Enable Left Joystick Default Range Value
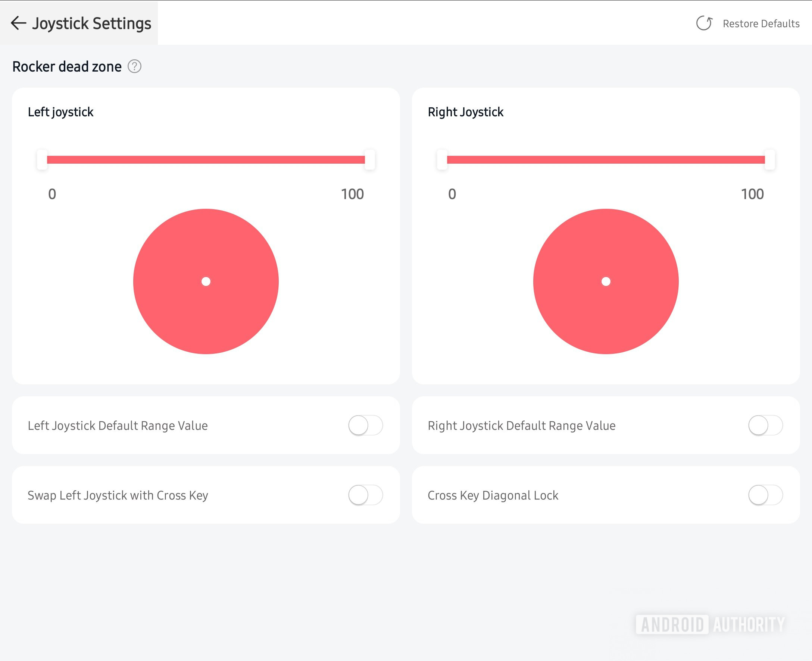 [365, 425]
